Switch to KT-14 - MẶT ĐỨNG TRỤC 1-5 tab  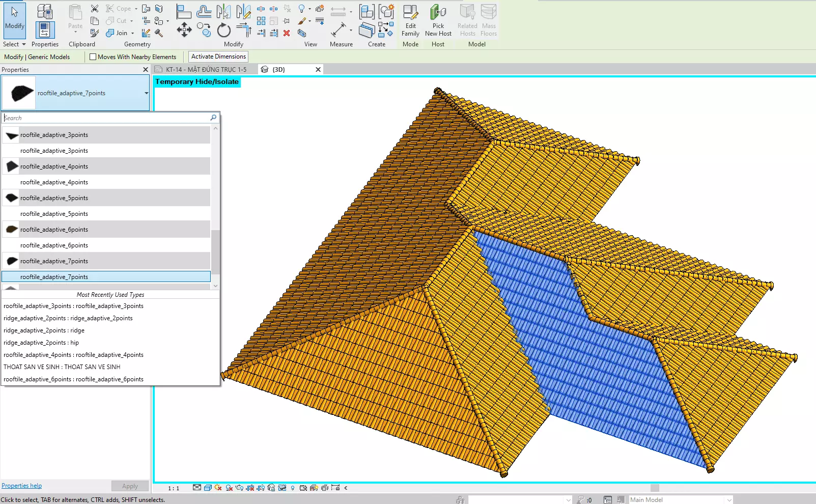point(206,69)
